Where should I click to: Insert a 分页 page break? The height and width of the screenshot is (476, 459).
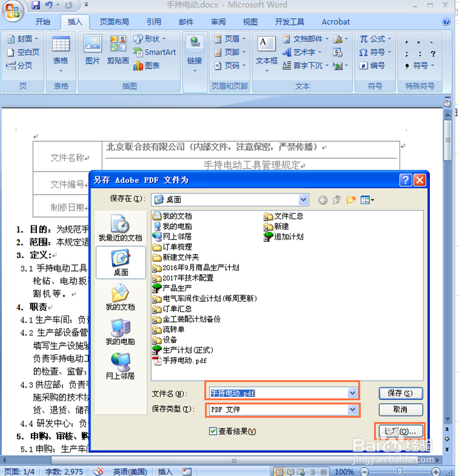coord(20,65)
